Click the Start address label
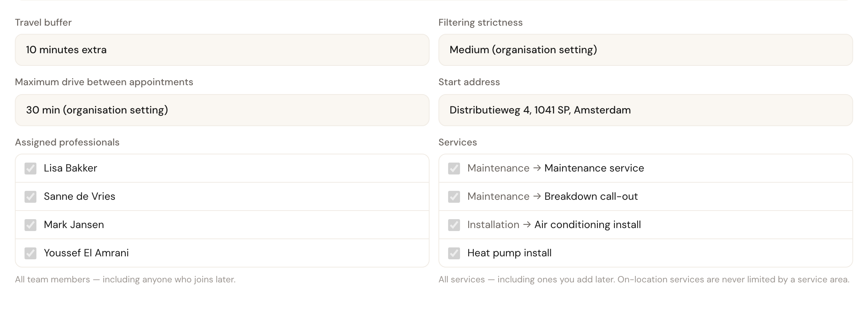This screenshot has width=868, height=314. coord(469,82)
